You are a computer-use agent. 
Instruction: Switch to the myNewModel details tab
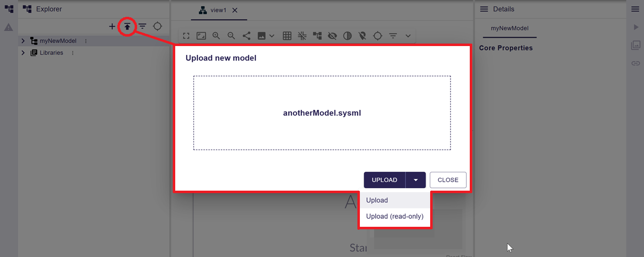[509, 28]
